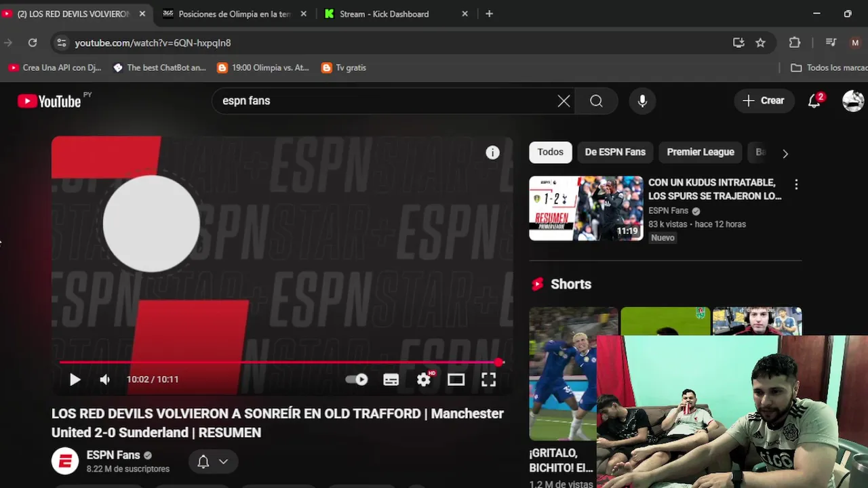
Task: Enter full screen mode
Action: 488,380
